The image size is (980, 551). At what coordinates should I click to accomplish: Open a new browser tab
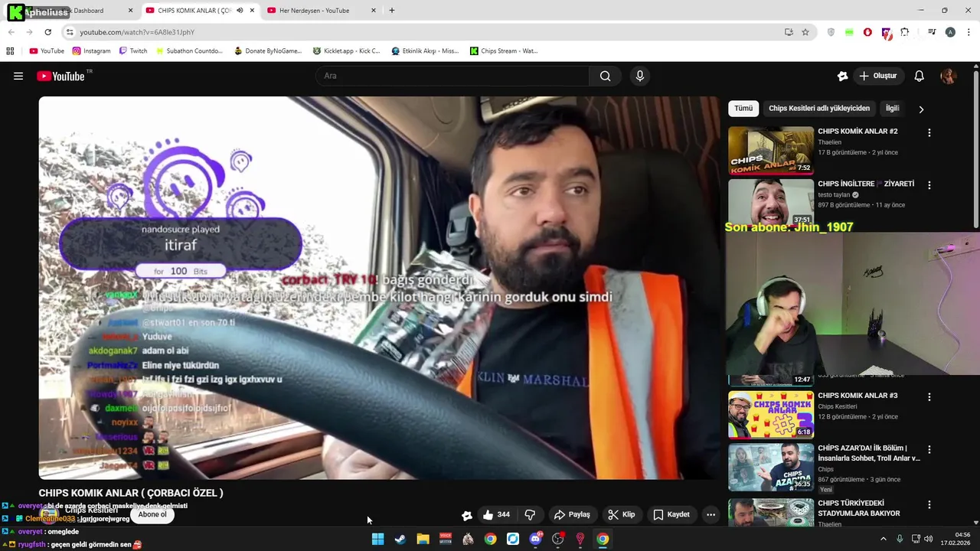tap(392, 11)
